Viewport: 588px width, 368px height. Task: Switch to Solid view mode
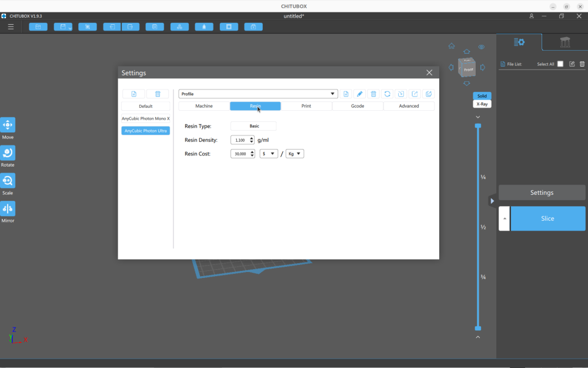[482, 96]
